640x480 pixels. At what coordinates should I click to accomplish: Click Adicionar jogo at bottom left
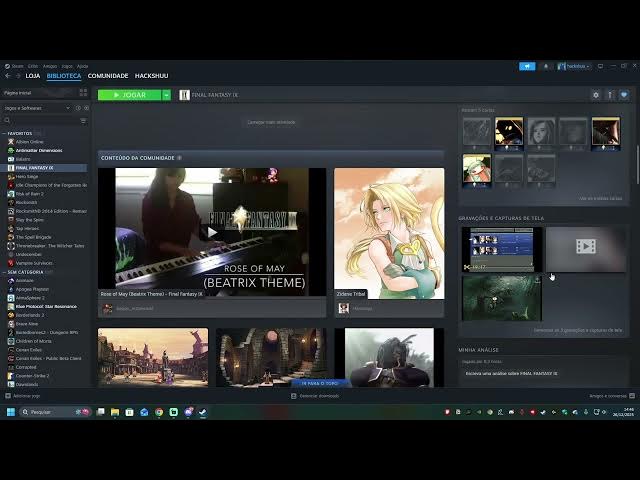(23, 396)
